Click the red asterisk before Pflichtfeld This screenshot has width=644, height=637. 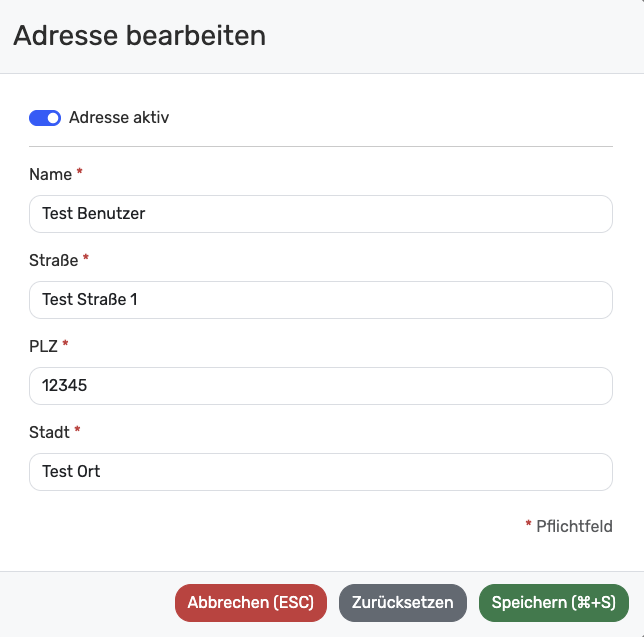click(528, 524)
